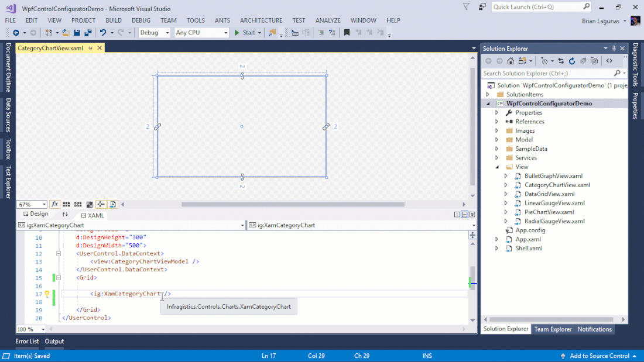Click the Solution Explorer view switch icon
644x362 pixels.
coord(522,61)
